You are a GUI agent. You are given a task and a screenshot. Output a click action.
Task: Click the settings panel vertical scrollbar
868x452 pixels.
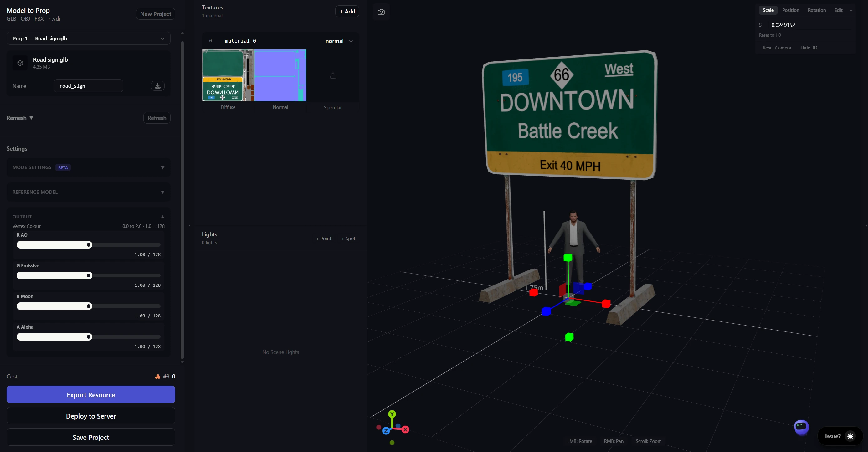(x=182, y=200)
